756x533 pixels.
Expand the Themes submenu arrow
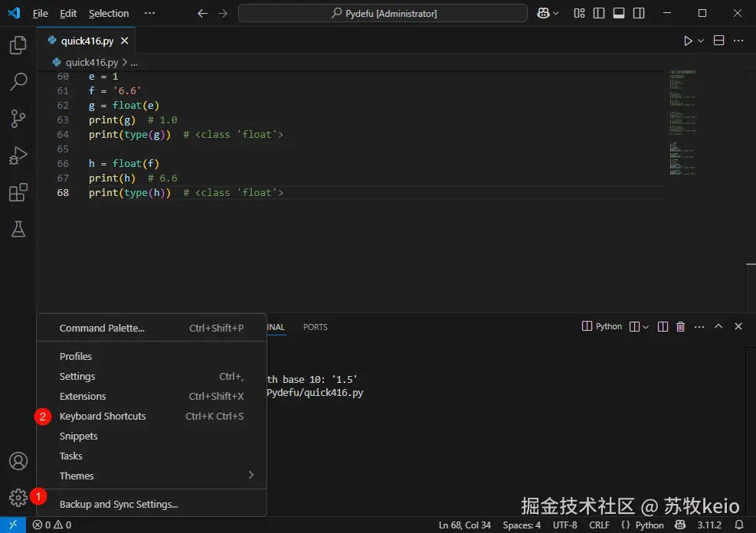(x=250, y=475)
